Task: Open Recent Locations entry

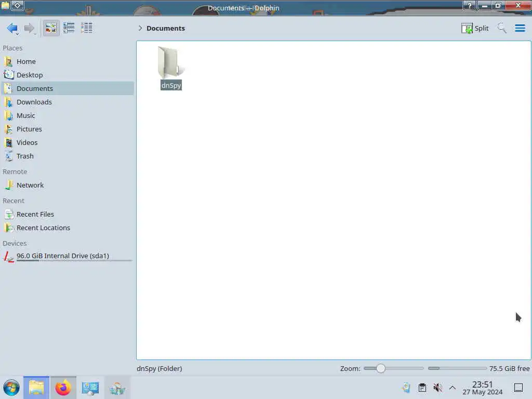Action: coord(67,228)
